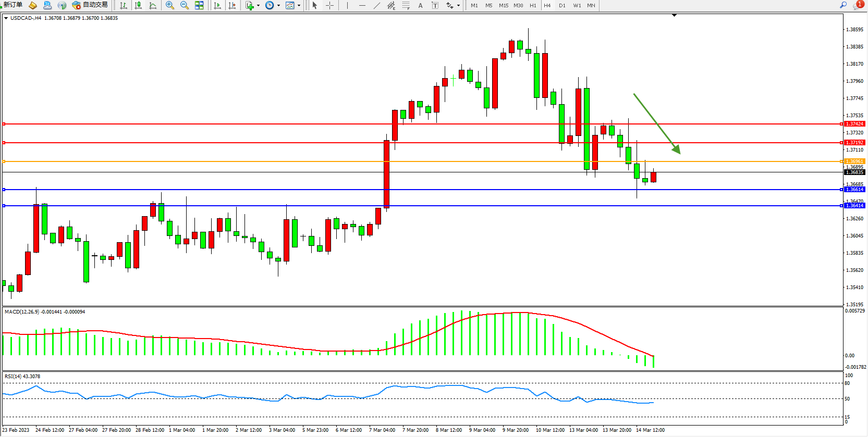Tile chart windows with grid icon
Screen dimensions: 868x437
point(199,5)
